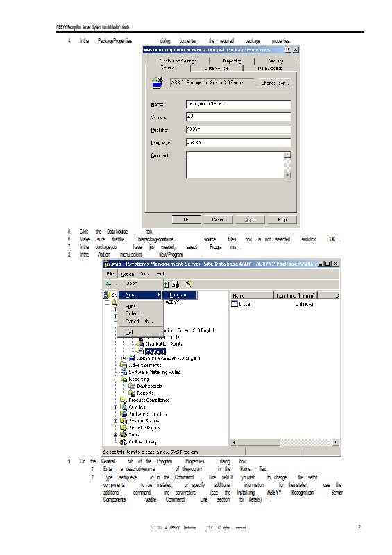The image size is (392, 555).
Task: Expand the Queries tree node
Action: coord(115,407)
